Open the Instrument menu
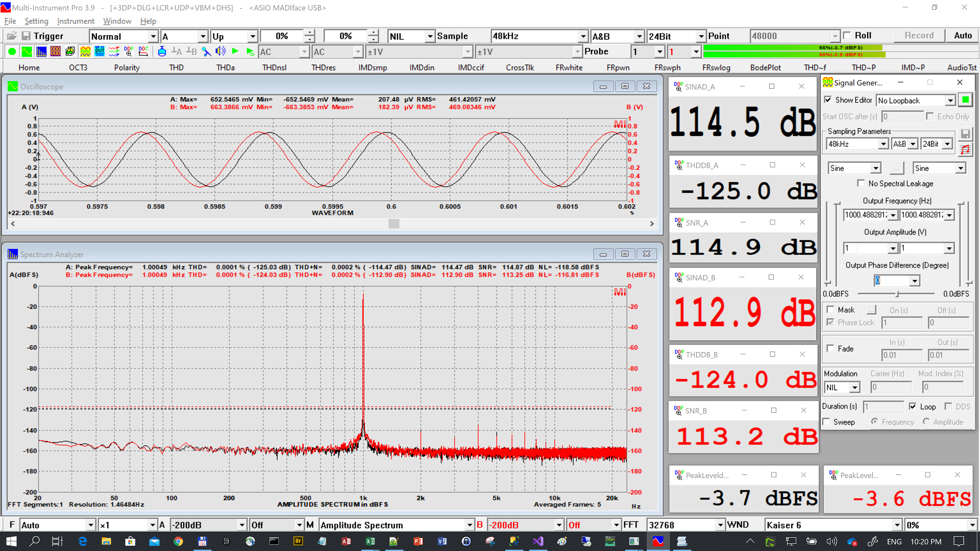Screen dimensions: 980x551 pyautogui.click(x=76, y=21)
